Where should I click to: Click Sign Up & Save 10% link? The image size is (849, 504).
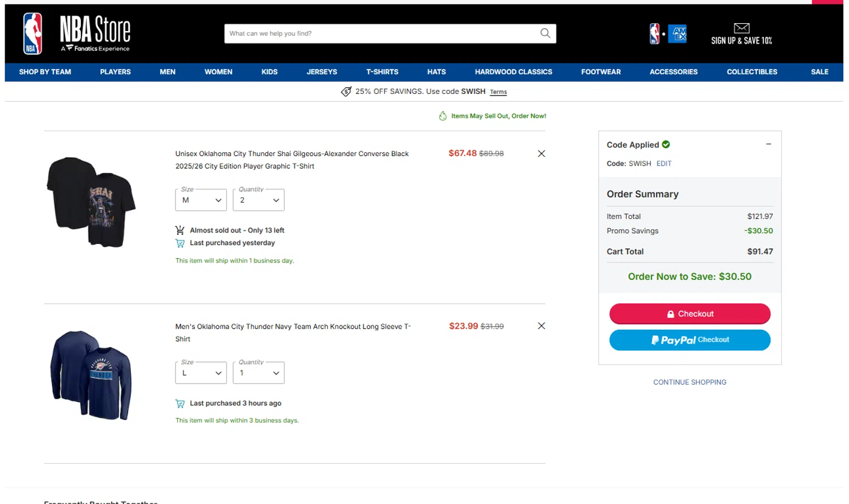coord(741,41)
